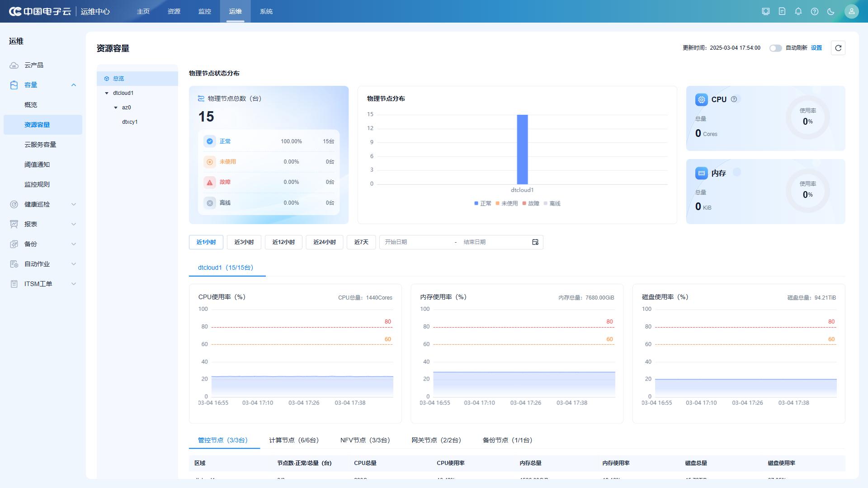
Task: Expand the 备份 sidebar section
Action: [74, 244]
